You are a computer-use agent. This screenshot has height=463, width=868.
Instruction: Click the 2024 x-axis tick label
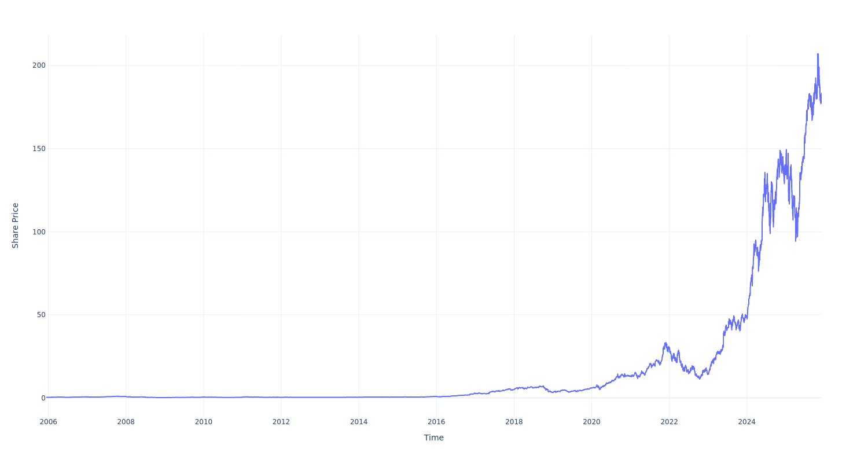coord(746,422)
